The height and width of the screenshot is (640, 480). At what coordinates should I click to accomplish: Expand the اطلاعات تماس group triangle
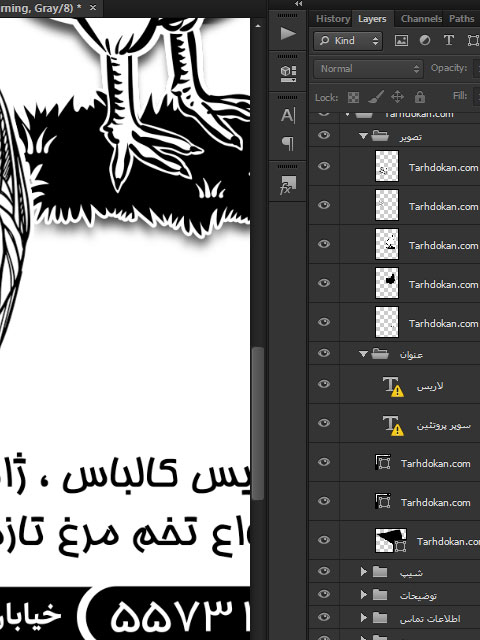coord(363,618)
